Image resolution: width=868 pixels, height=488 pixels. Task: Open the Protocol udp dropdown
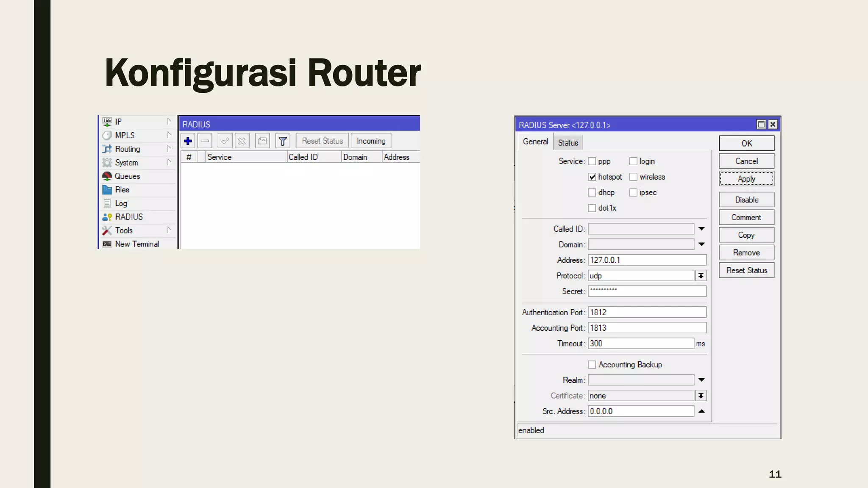tap(701, 276)
